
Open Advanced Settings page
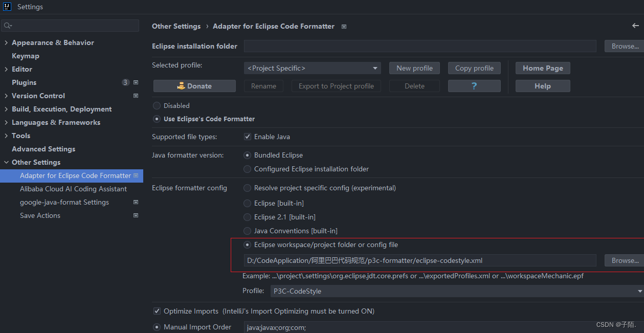pos(43,149)
